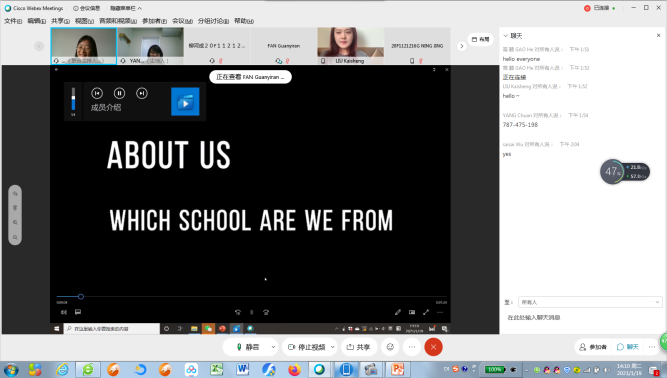Pause the shared video playback
Viewport: 667px width, 378px height.
click(x=120, y=93)
